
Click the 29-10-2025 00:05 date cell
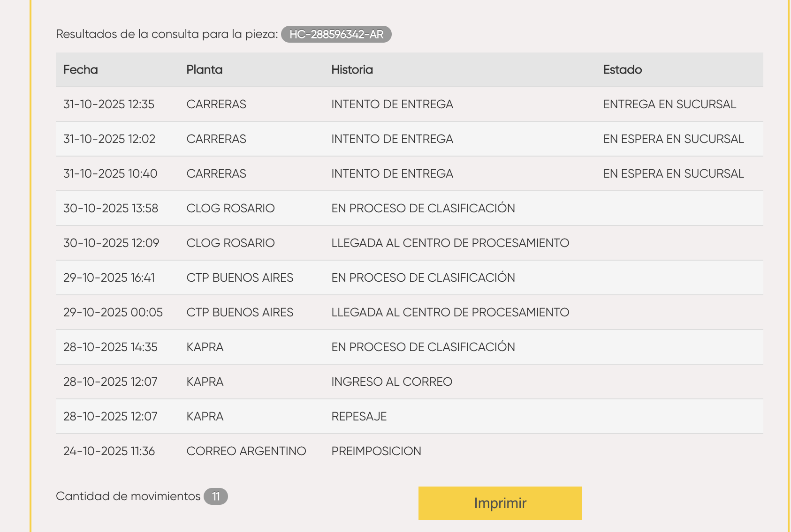113,312
